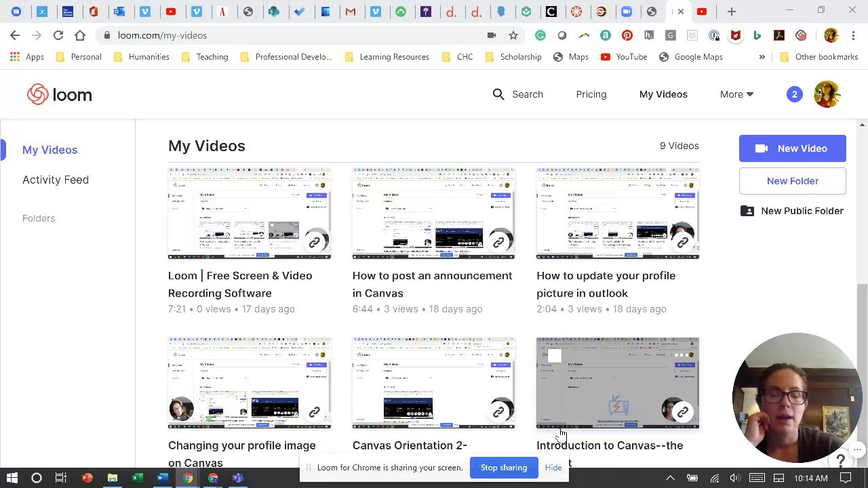Open the Teaching bookmarks folder
Image resolution: width=868 pixels, height=488 pixels.
coord(204,57)
